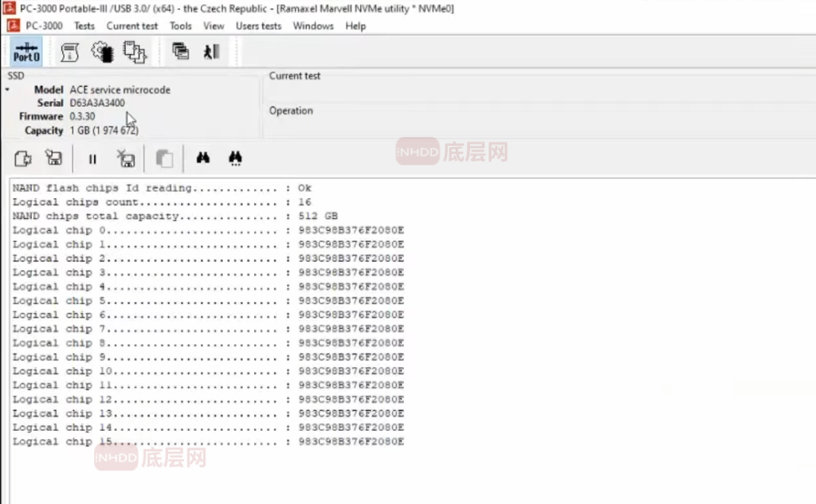Open the device passport info icon

69,52
